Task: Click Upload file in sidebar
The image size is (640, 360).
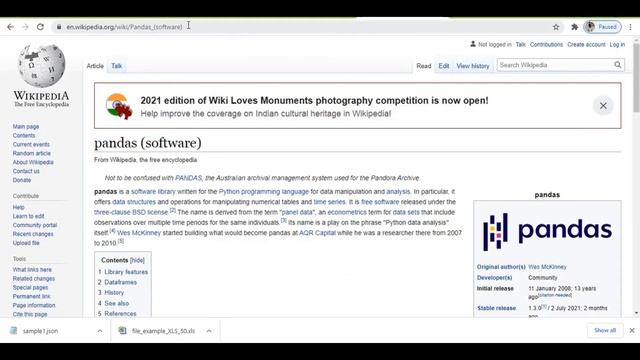Action: 26,243
